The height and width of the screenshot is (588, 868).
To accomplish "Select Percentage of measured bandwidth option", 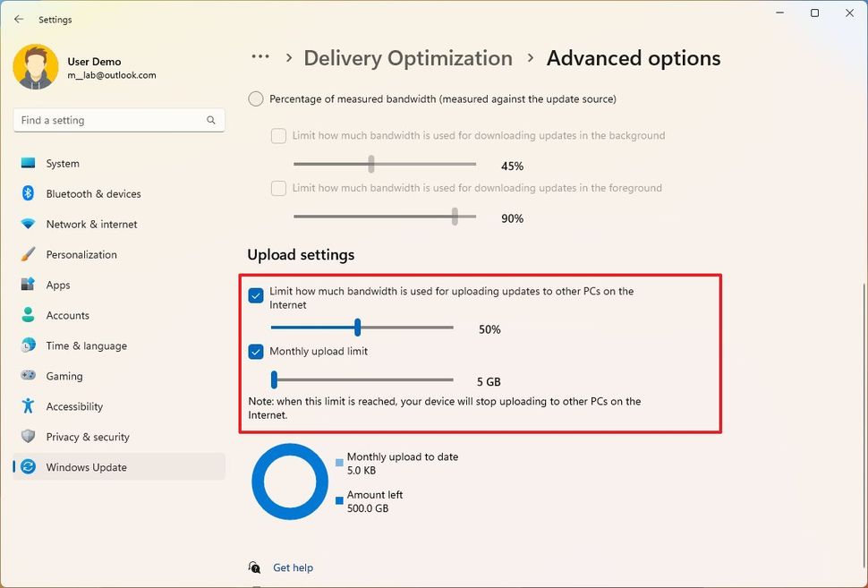I will click(255, 98).
